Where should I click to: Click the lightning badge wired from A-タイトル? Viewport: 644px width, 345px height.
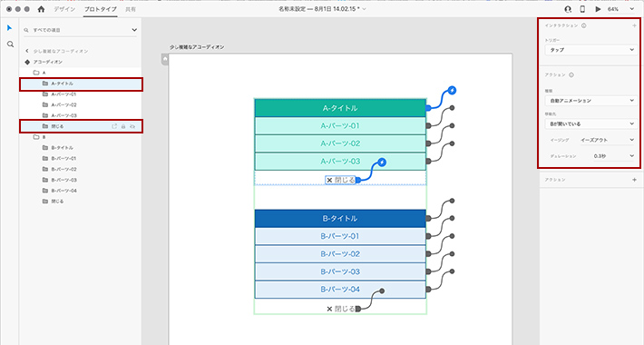point(452,91)
